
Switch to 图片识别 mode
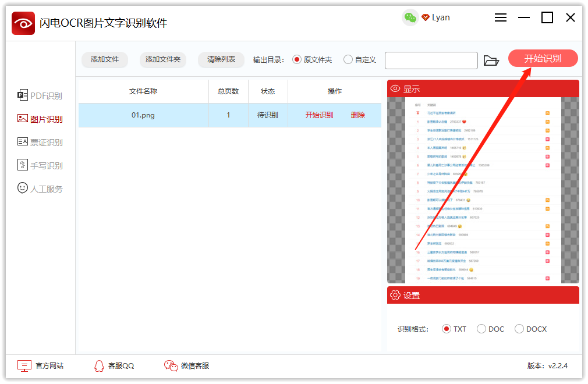pos(40,119)
